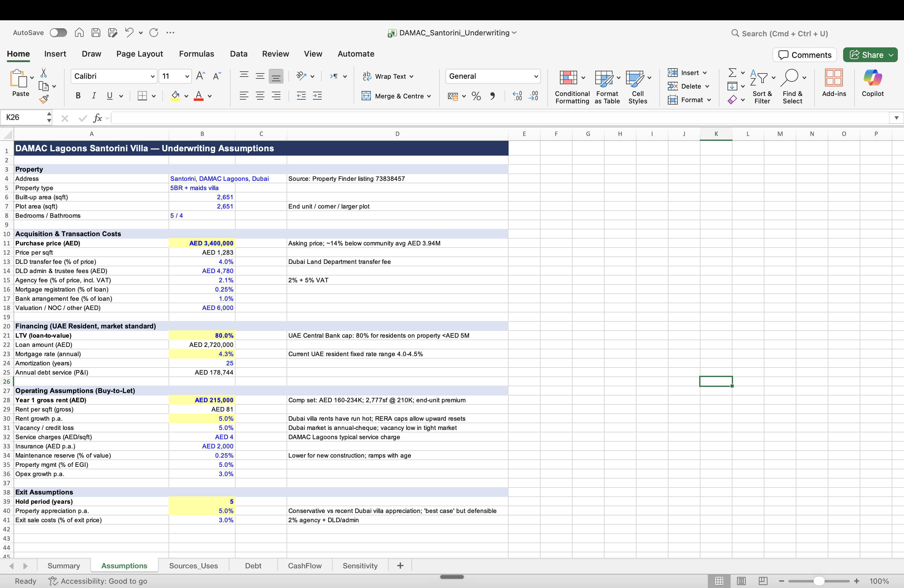This screenshot has height=588, width=904.
Task: Expand the Wrap Text options arrow
Action: [x=411, y=76]
